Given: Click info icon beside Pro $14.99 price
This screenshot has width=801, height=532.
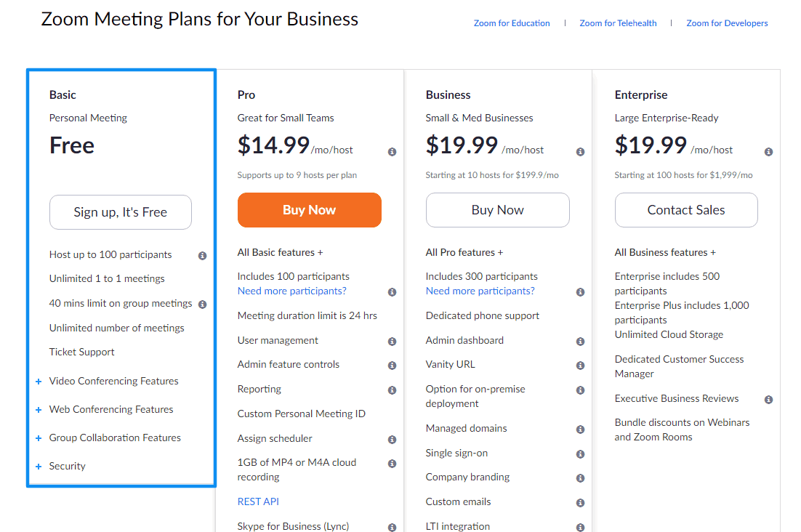Looking at the screenshot, I should 392,152.
